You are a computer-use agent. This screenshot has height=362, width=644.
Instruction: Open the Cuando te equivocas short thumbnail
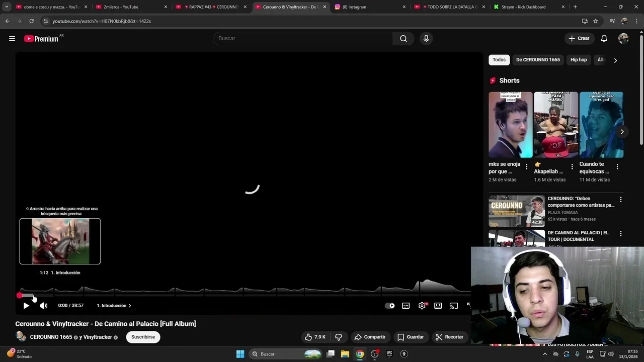click(x=601, y=125)
